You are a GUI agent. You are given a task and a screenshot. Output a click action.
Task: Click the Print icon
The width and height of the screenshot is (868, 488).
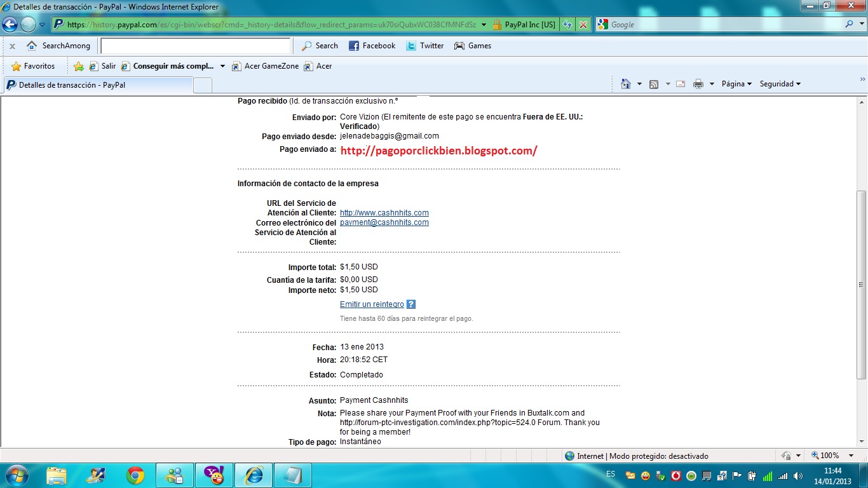point(698,84)
